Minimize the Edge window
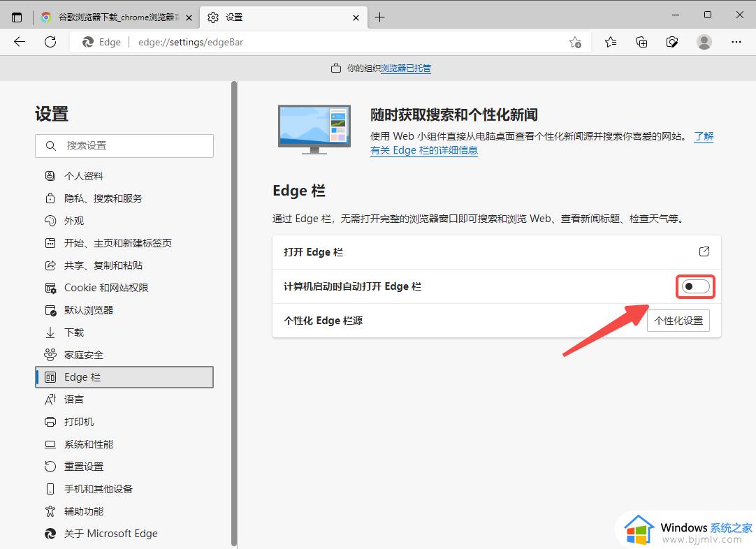The width and height of the screenshot is (756, 549). (676, 15)
